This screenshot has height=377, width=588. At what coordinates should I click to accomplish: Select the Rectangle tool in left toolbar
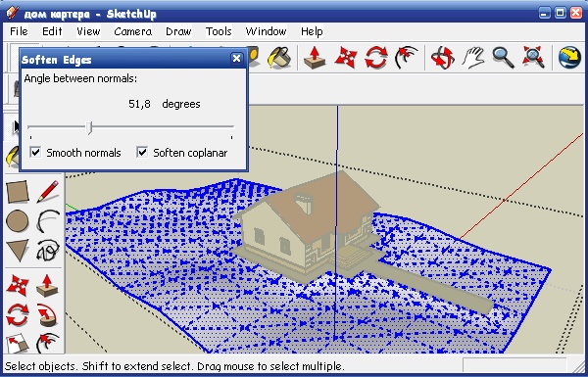tap(18, 192)
